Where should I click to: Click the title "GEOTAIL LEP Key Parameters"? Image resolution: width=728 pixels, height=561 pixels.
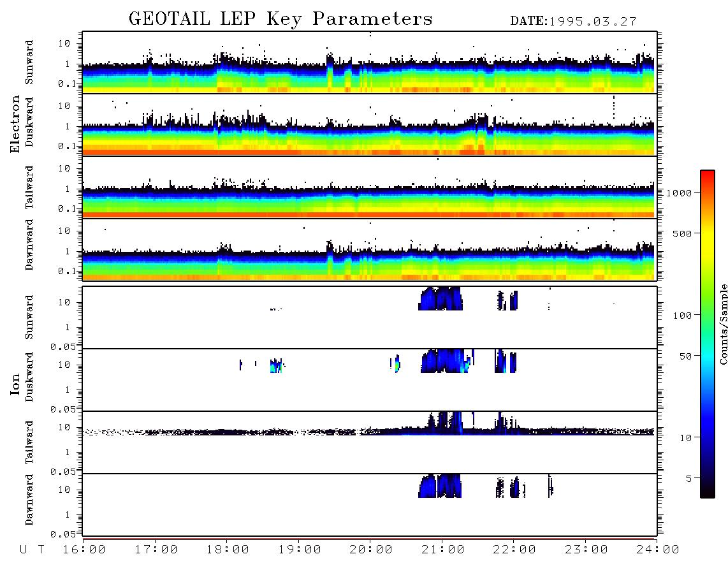pyautogui.click(x=280, y=19)
